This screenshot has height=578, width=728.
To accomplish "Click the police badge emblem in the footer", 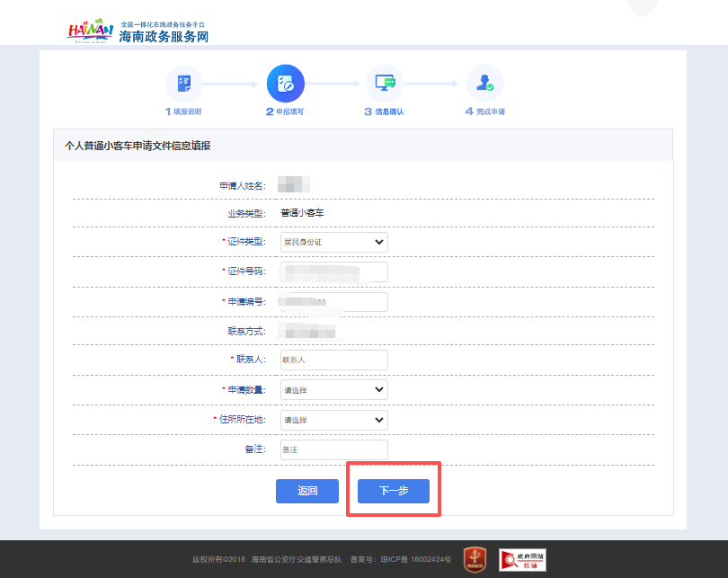I will [x=475, y=559].
